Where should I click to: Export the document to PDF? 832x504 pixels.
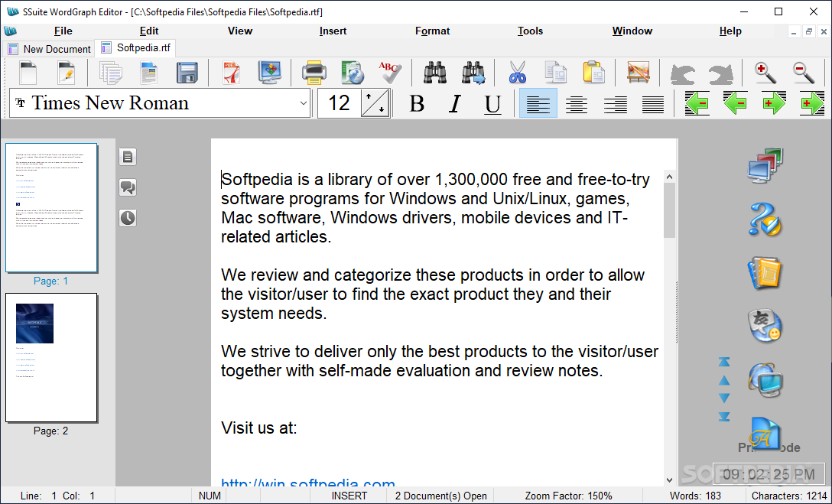[232, 73]
